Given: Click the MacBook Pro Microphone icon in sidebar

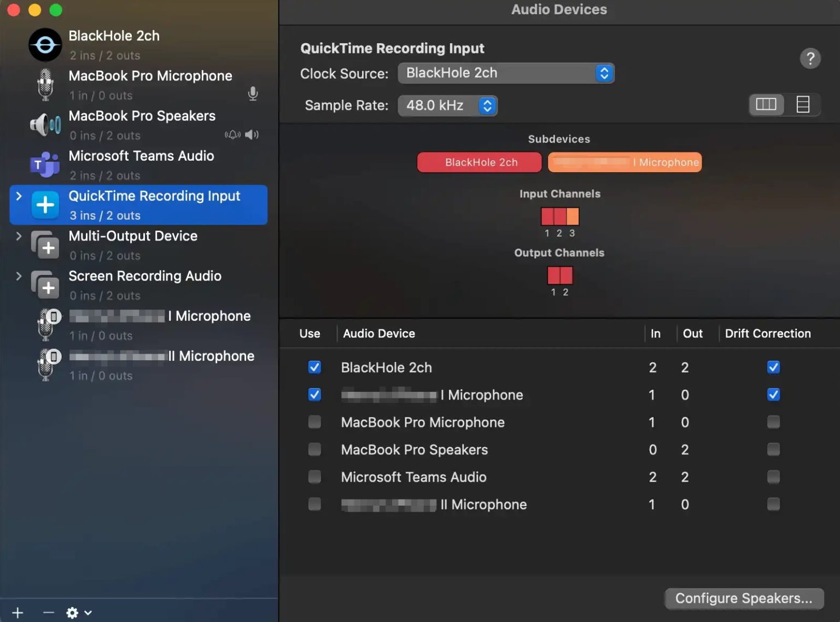Looking at the screenshot, I should pos(45,85).
